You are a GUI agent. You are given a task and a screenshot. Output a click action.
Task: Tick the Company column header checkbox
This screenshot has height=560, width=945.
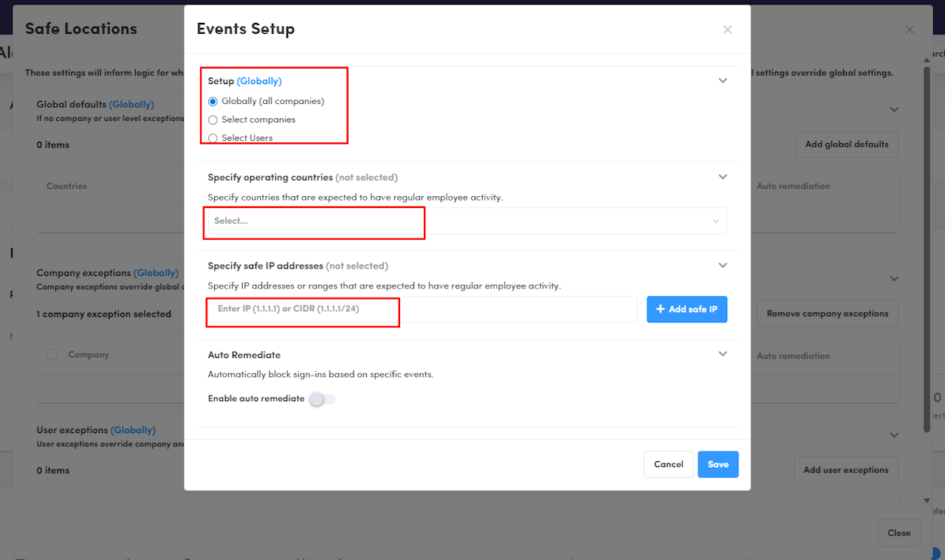click(x=52, y=355)
